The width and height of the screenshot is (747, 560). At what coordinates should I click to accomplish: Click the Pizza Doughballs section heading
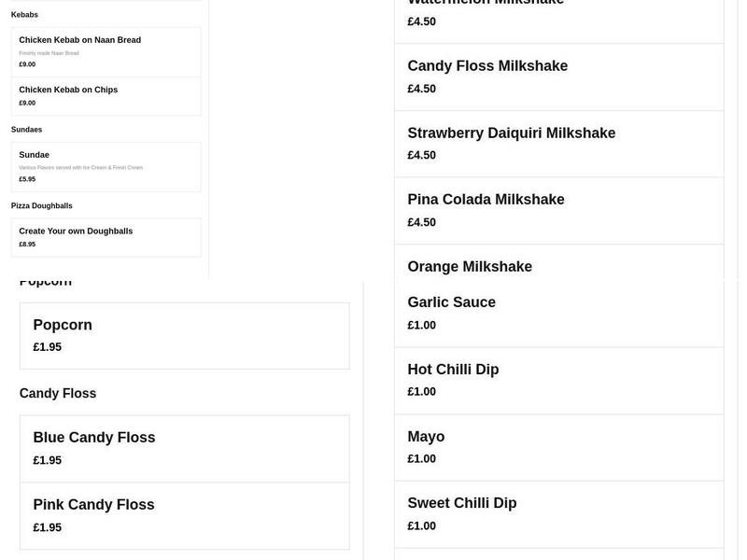(42, 204)
